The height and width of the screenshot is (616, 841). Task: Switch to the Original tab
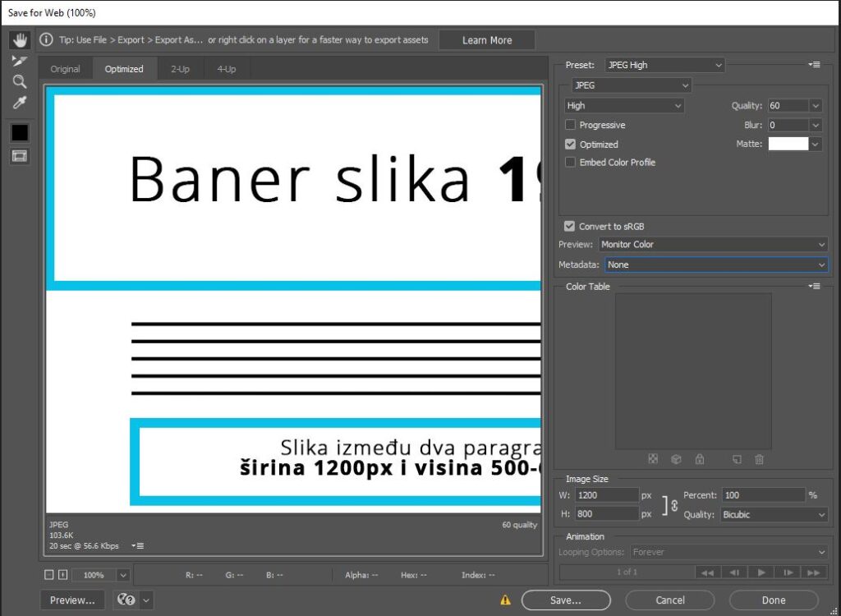click(x=66, y=69)
